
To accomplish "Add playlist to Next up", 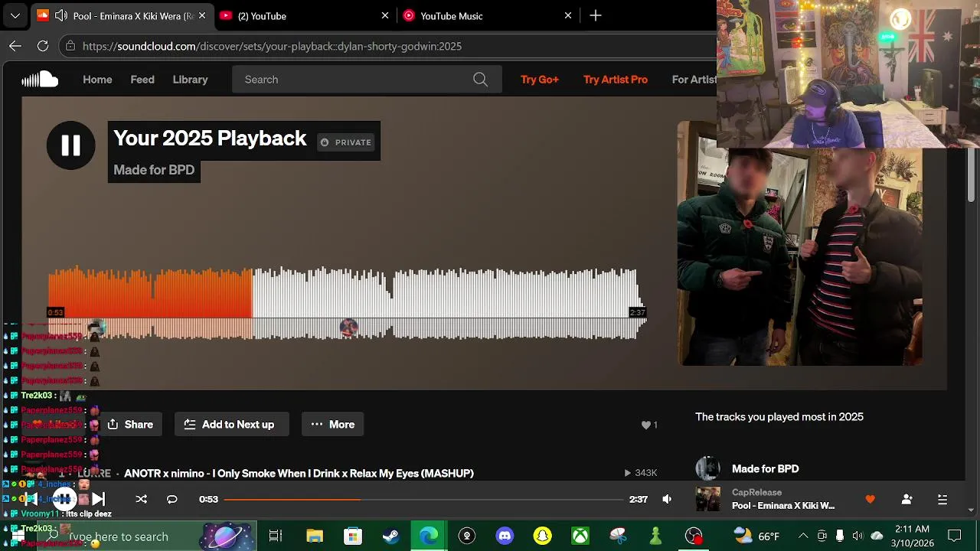I will [x=231, y=424].
